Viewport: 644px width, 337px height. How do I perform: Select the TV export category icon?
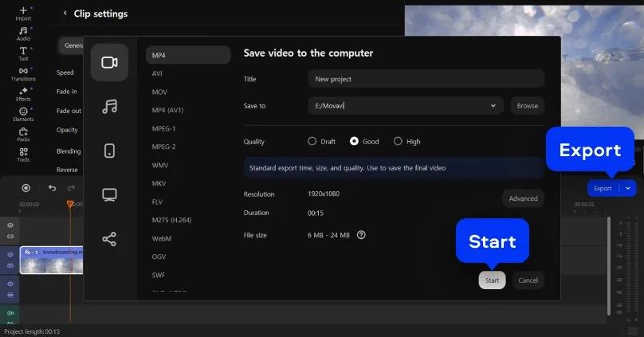(109, 194)
